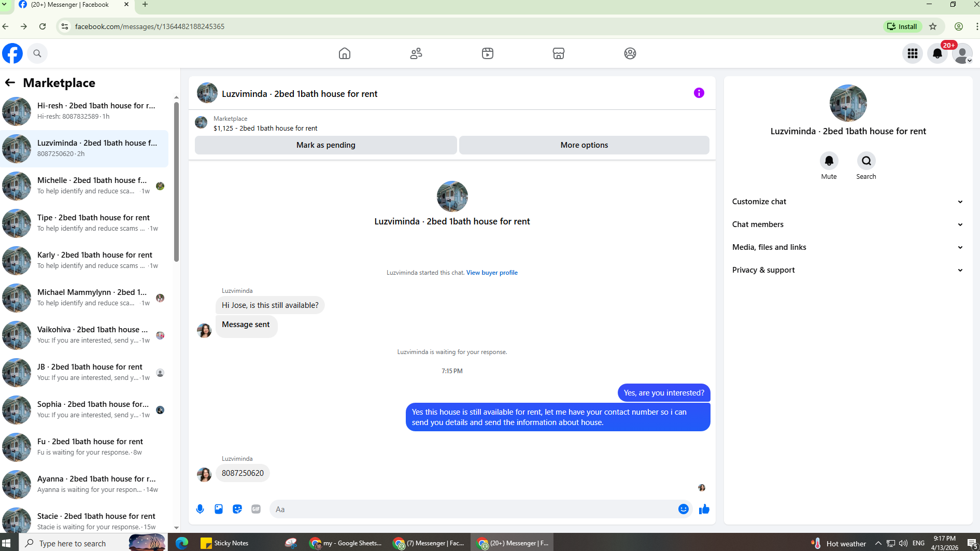
Task: Open Michael Mammylynn conversation
Action: [84, 298]
